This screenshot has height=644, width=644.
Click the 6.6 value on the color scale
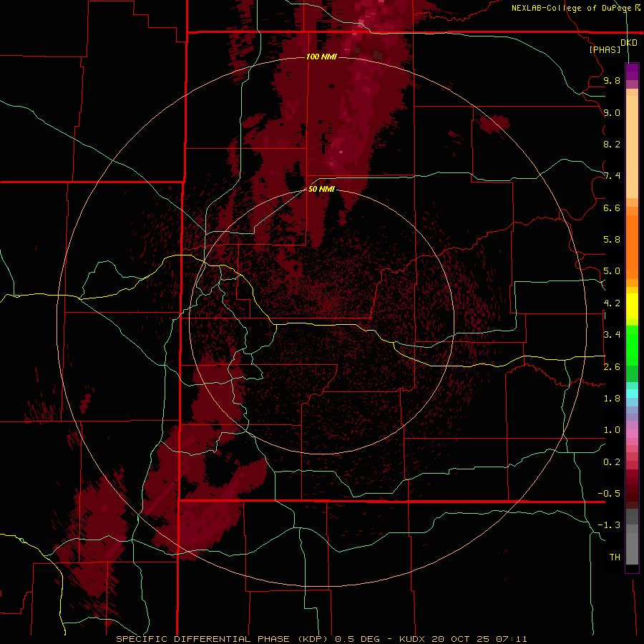tap(612, 208)
